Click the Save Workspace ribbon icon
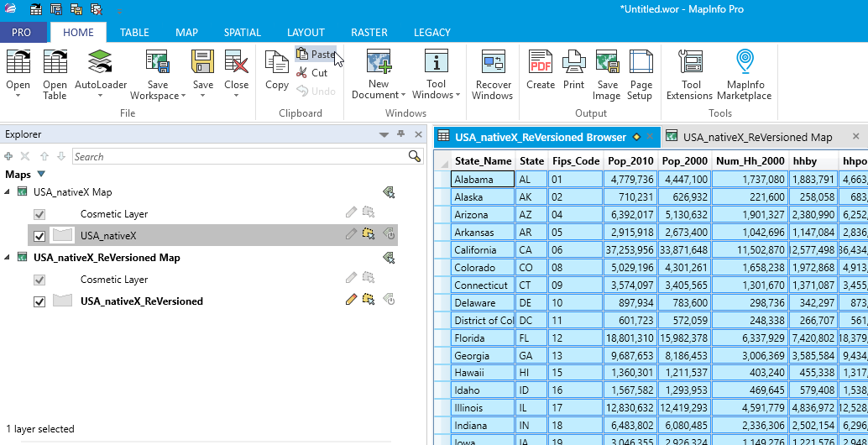Viewport: 868px width, 445px height. tap(157, 61)
